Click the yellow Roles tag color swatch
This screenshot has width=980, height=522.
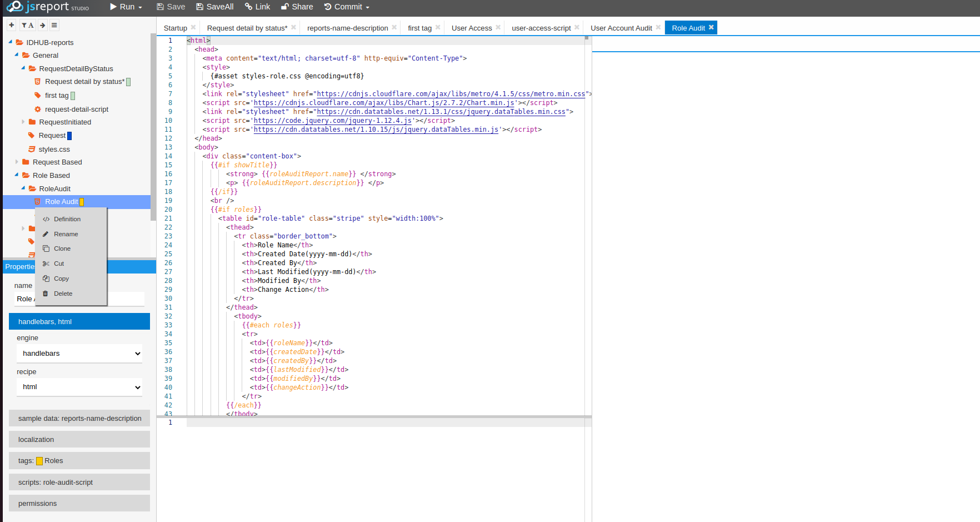point(39,461)
